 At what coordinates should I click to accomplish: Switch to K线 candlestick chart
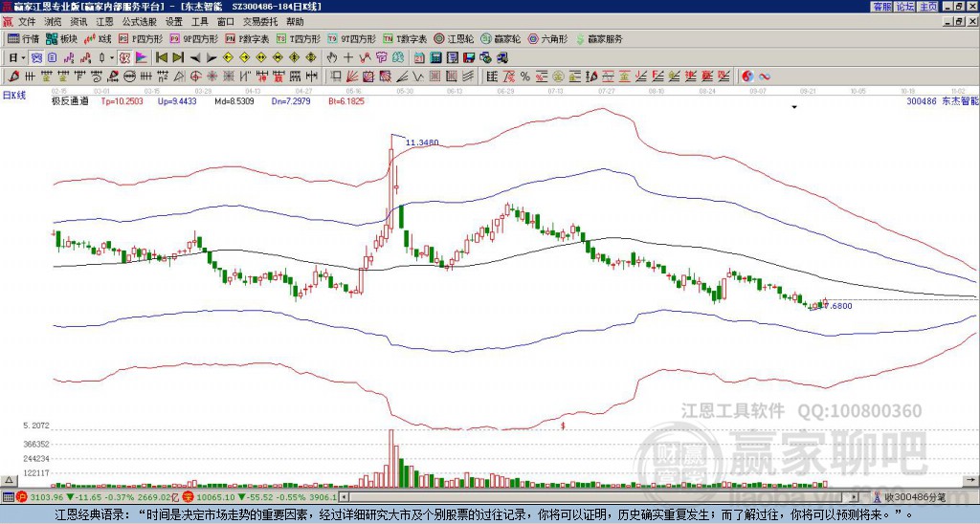[98, 38]
